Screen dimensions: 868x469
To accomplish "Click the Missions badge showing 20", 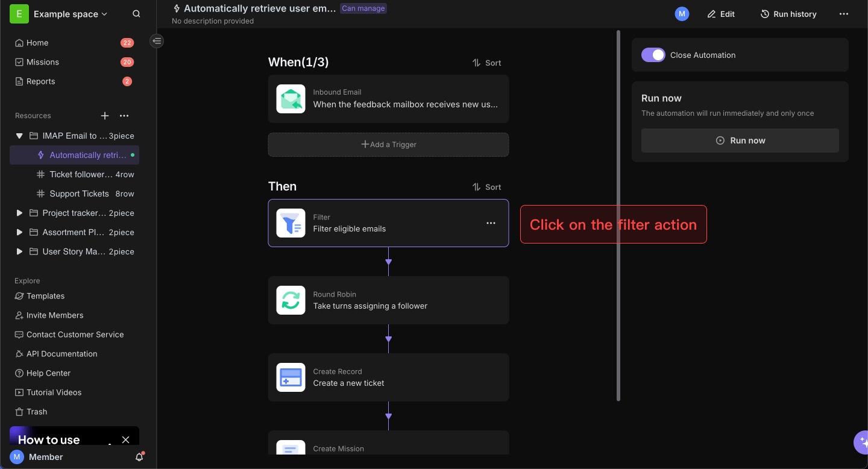I will coord(127,62).
